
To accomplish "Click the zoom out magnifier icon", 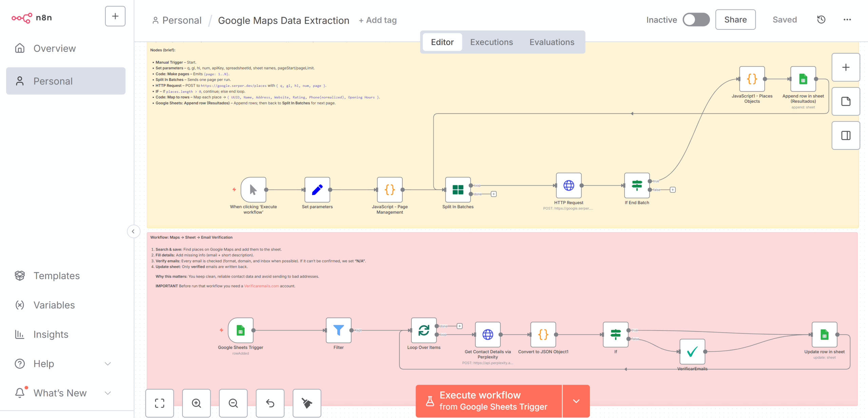I will click(233, 403).
